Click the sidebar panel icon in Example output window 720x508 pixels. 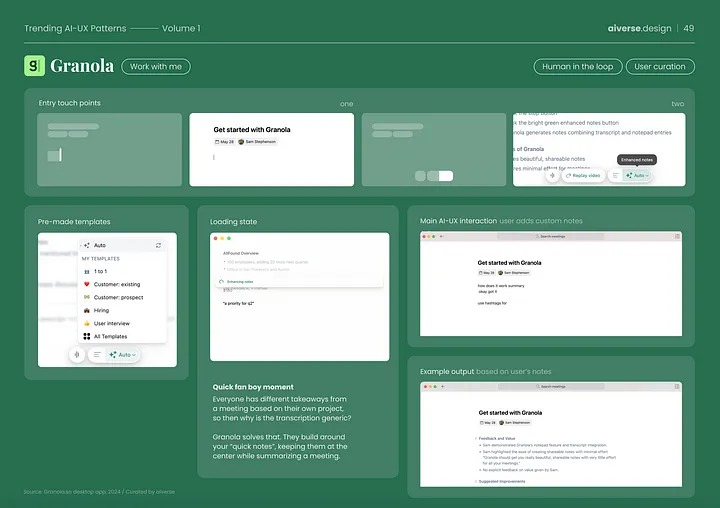click(x=677, y=387)
